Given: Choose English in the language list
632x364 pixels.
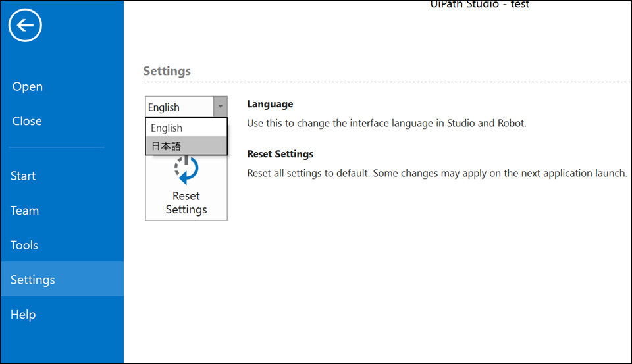Looking at the screenshot, I should point(186,128).
